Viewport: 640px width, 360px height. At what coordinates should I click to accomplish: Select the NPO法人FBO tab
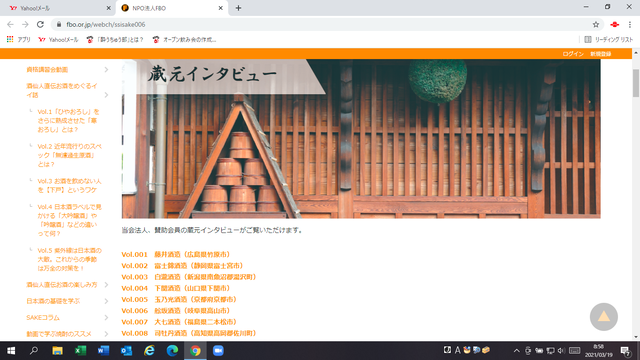click(171, 8)
